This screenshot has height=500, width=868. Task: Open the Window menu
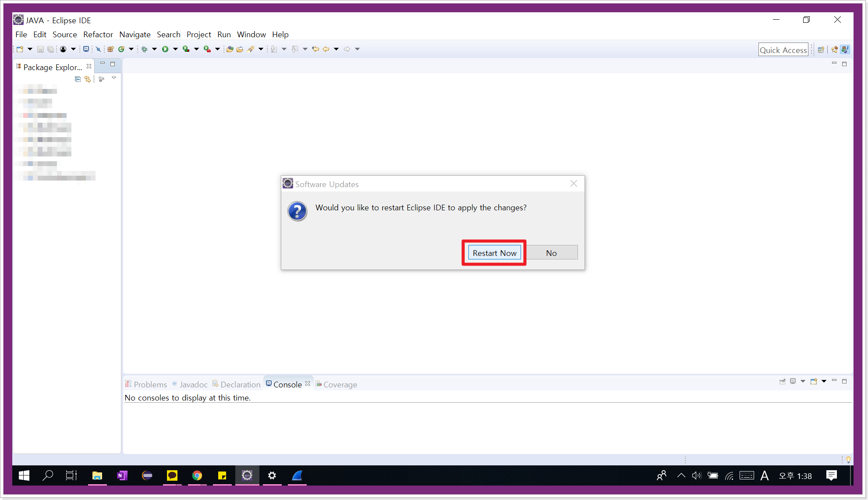coord(251,34)
